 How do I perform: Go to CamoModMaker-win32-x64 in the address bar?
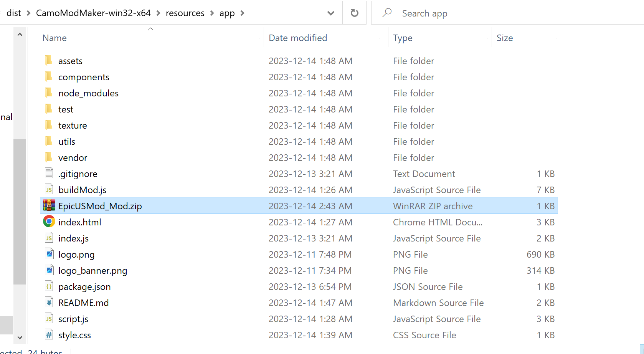(x=93, y=13)
